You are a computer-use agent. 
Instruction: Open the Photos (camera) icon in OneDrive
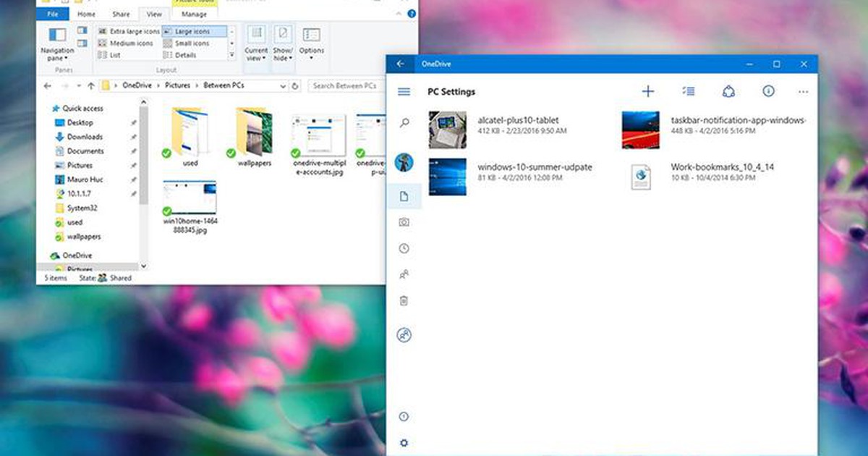[404, 223]
